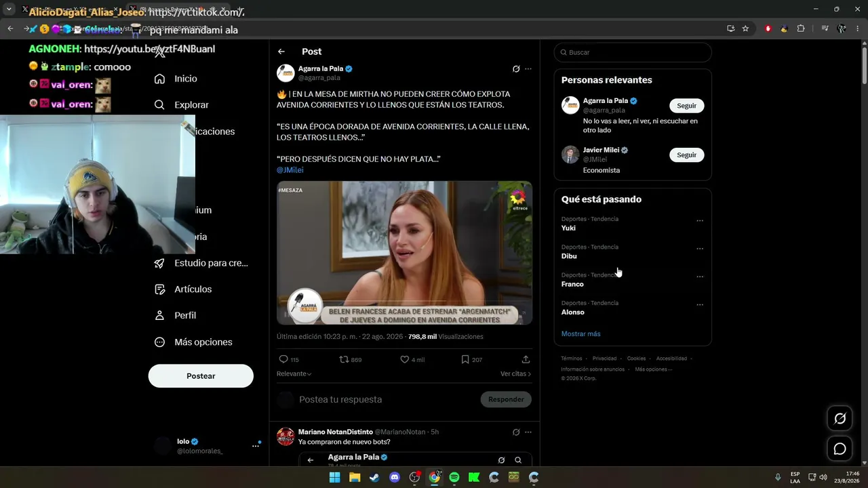Open the floating Grok button

840,419
